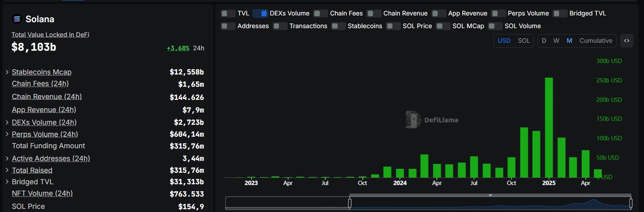Click the small rightmost chart bar
Viewport: 644px width, 212px height.
pos(598,174)
